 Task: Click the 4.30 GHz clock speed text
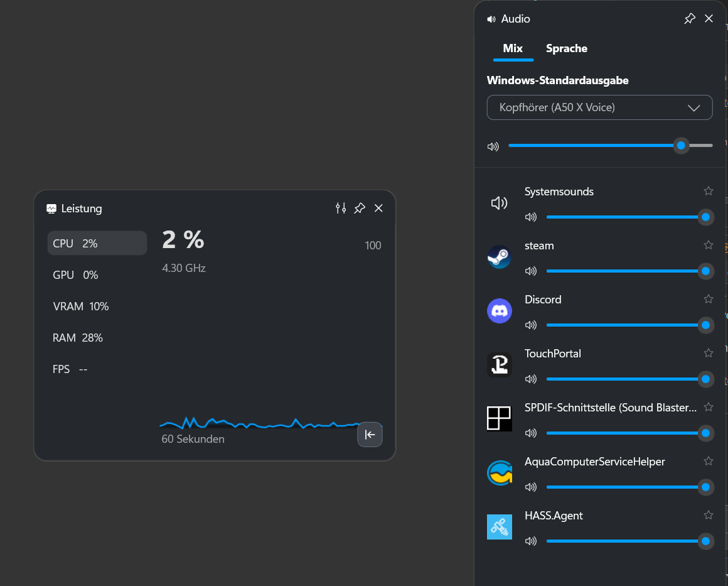click(x=184, y=268)
